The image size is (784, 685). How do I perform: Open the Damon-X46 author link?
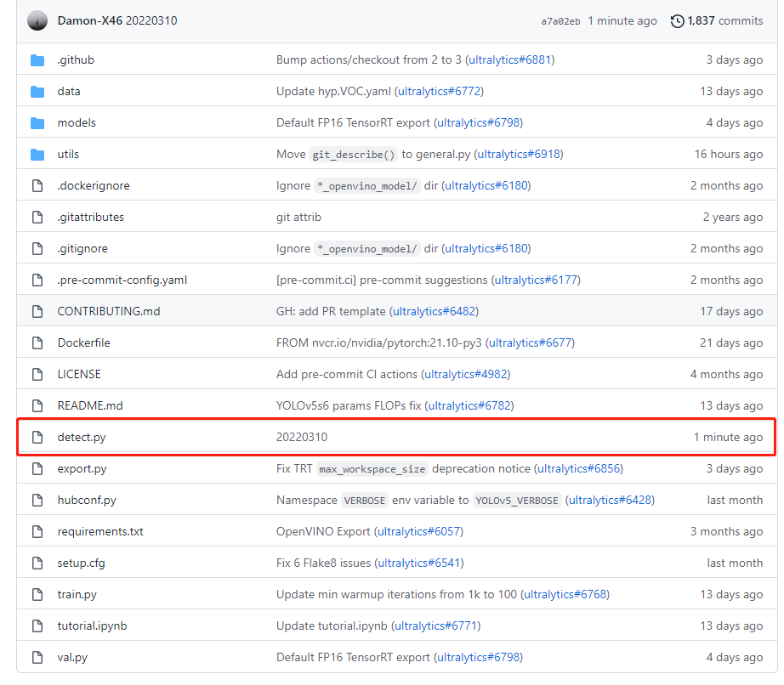(90, 21)
